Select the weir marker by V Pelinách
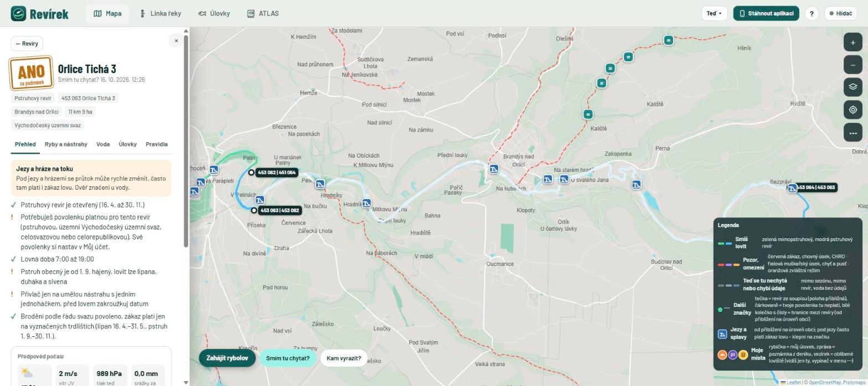 260,200
